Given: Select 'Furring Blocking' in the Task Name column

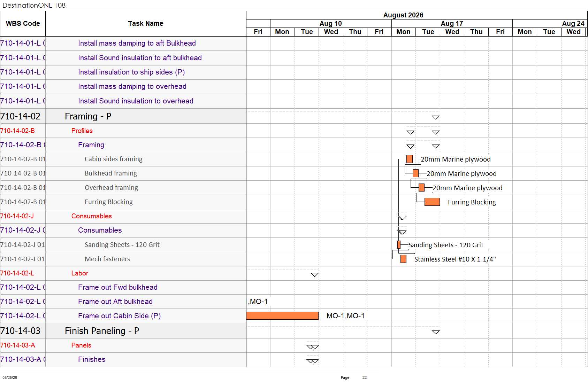Looking at the screenshot, I should pyautogui.click(x=109, y=202).
